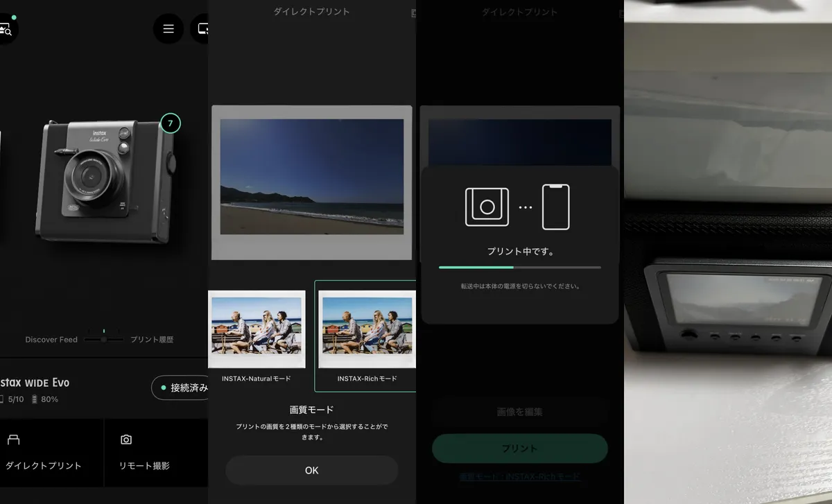The width and height of the screenshot is (832, 504).
Task: Check the 80% battery indicator
Action: coord(44,399)
